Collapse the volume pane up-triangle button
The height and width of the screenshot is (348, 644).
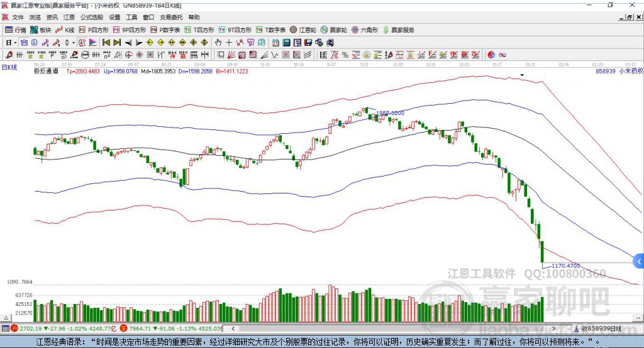pos(6,318)
